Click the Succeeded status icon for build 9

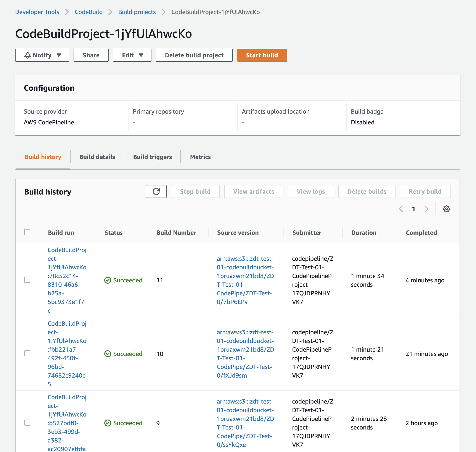point(108,423)
